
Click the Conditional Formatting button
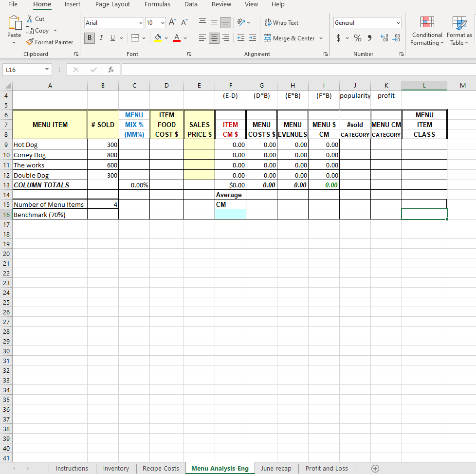pyautogui.click(x=427, y=31)
